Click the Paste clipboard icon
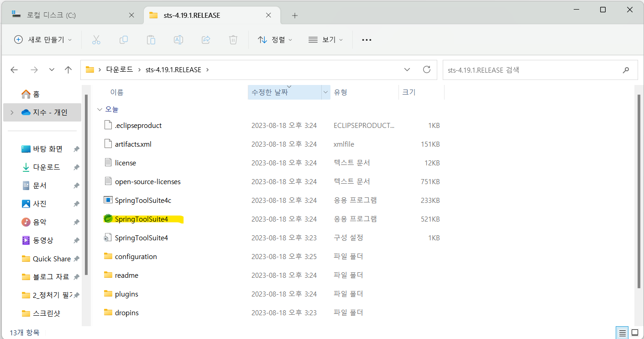Image resolution: width=644 pixels, height=339 pixels. pyautogui.click(x=151, y=40)
